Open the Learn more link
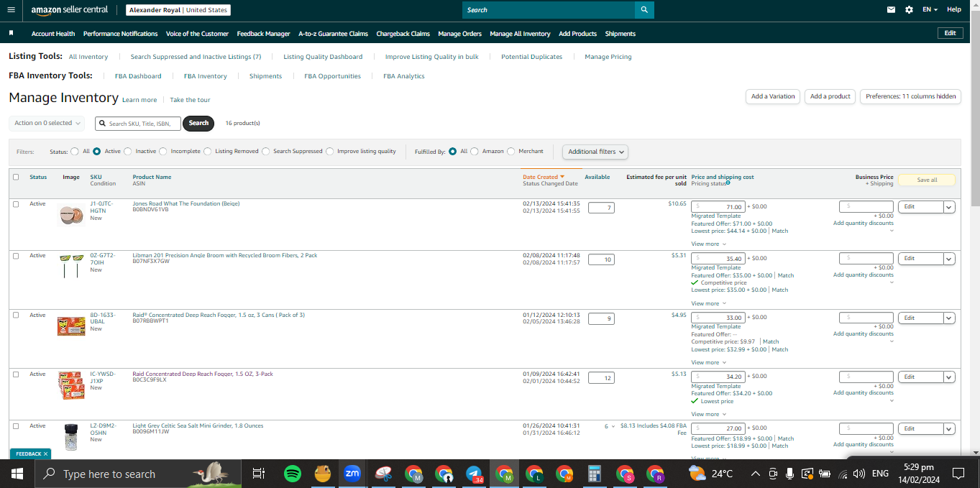This screenshot has width=980, height=488. 139,100
